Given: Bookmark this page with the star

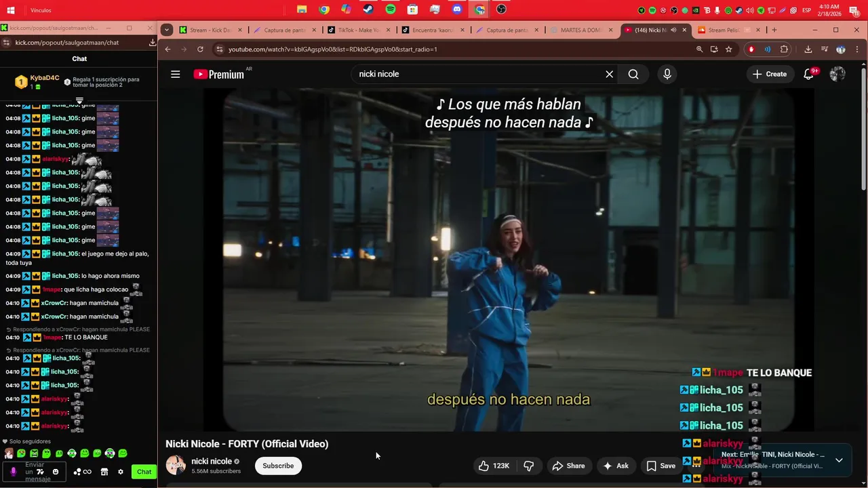Looking at the screenshot, I should (728, 49).
